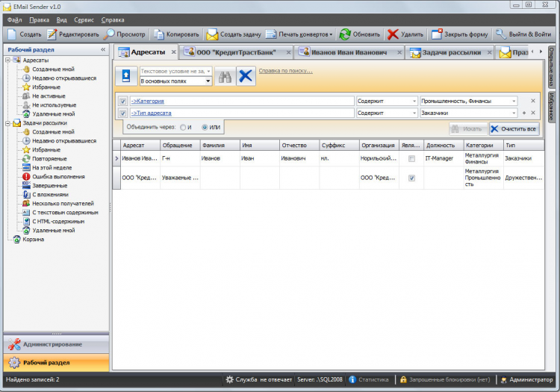Select Не используемые tree item

[54, 105]
